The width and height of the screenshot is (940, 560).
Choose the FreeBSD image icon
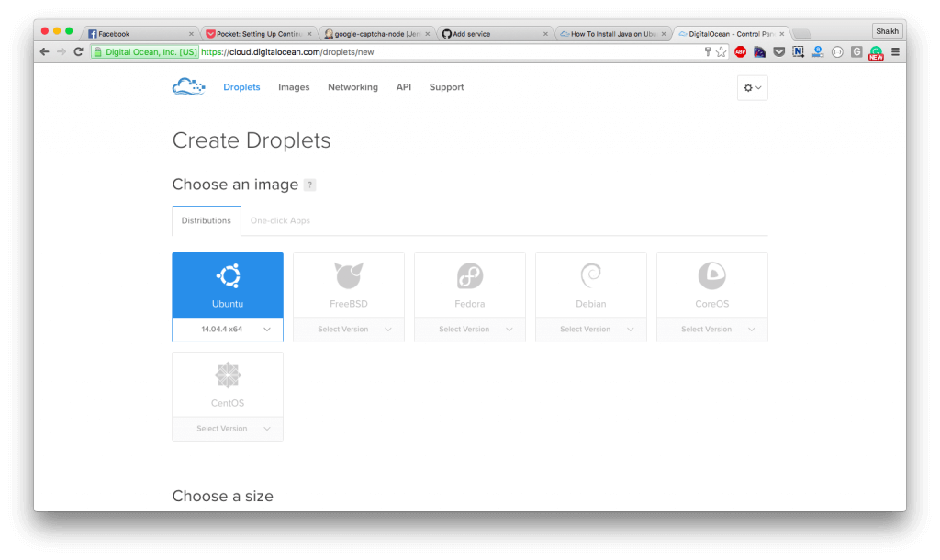pos(348,276)
